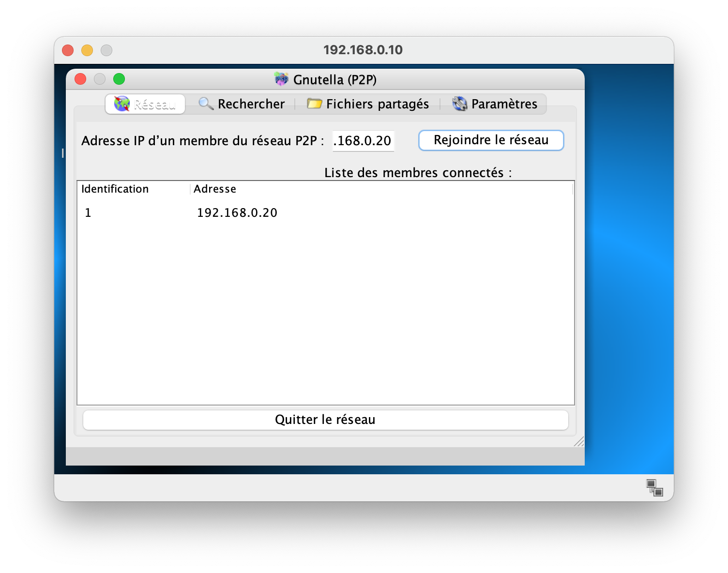Click the 192.168.0.10 window title
Image resolution: width=728 pixels, height=573 pixels.
pos(363,50)
